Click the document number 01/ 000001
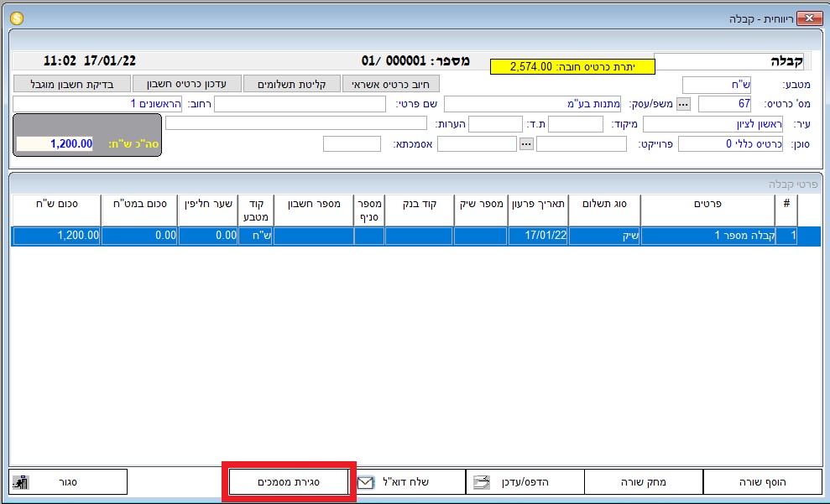 pos(394,61)
